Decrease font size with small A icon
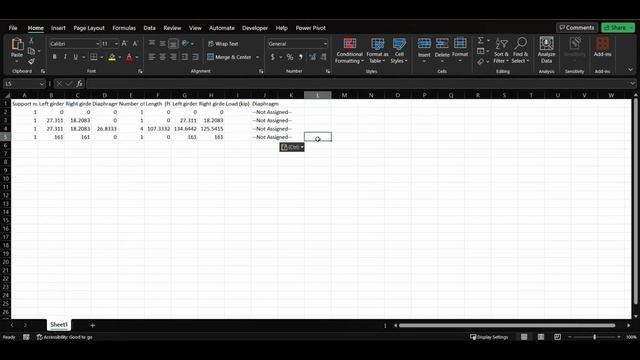 click(135, 44)
